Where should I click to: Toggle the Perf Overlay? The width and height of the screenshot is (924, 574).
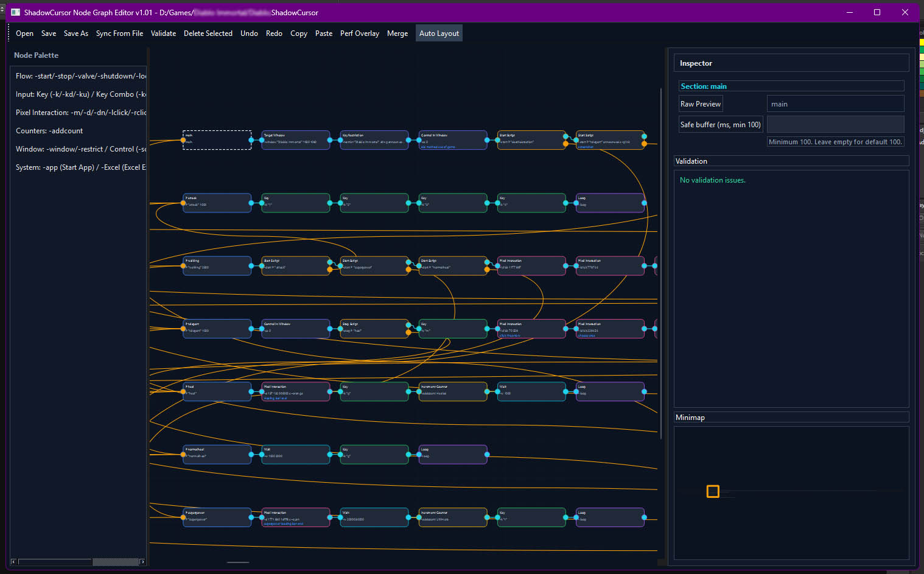coord(359,33)
